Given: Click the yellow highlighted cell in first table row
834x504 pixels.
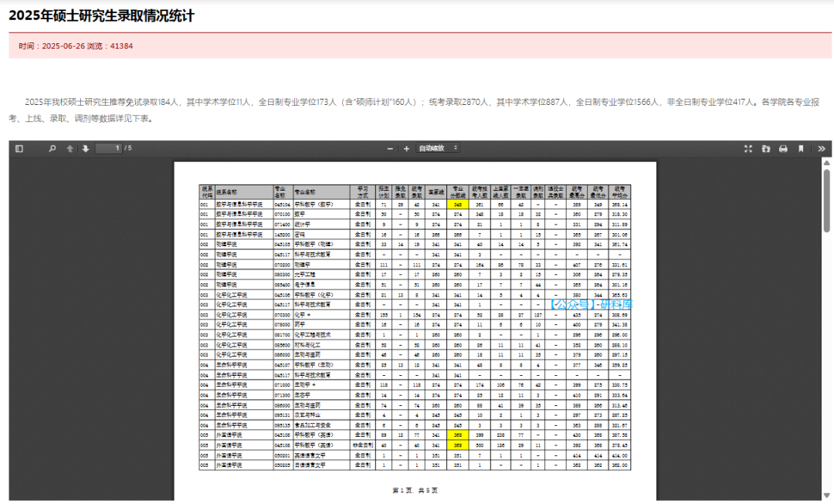Looking at the screenshot, I should click(458, 205).
